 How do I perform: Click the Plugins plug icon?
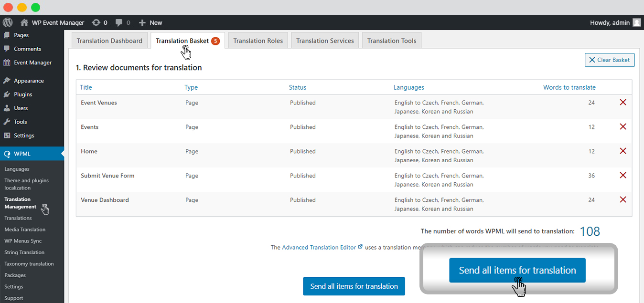7,94
